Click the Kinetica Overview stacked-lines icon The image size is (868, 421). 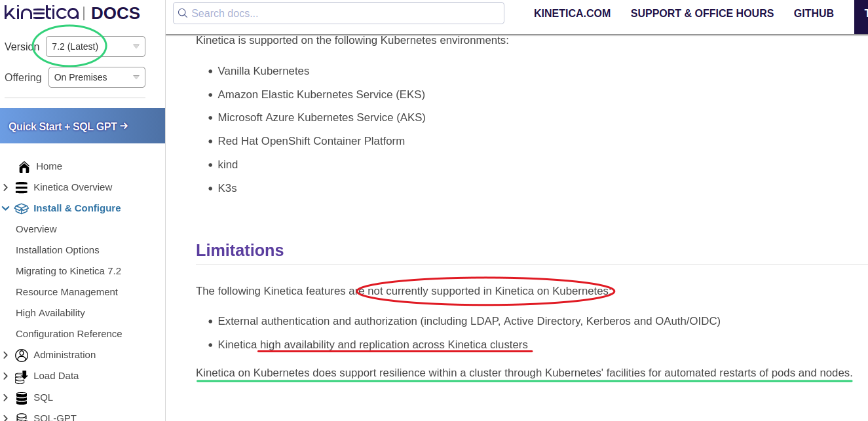[22, 187]
